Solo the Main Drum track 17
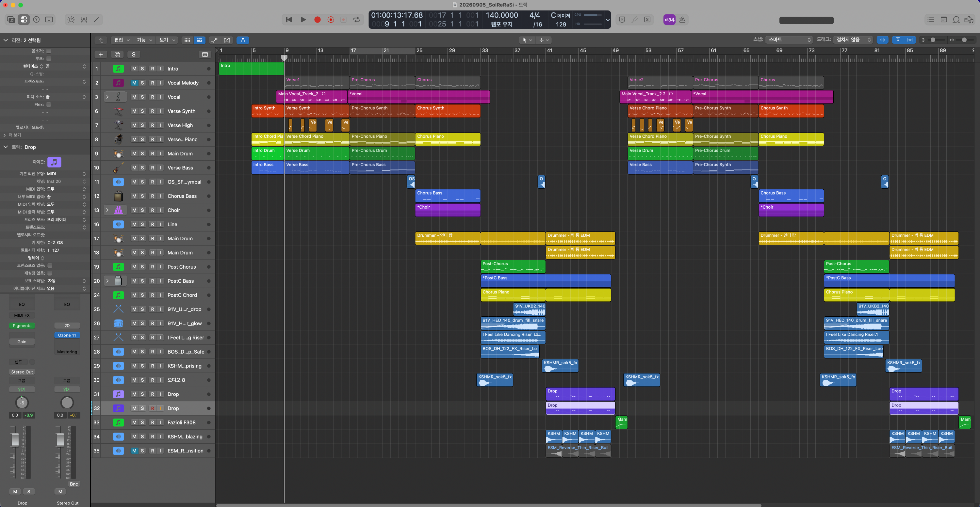 click(x=142, y=239)
